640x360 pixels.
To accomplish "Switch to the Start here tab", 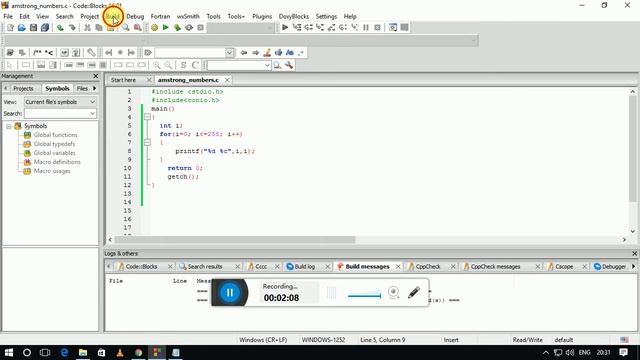I will point(123,80).
